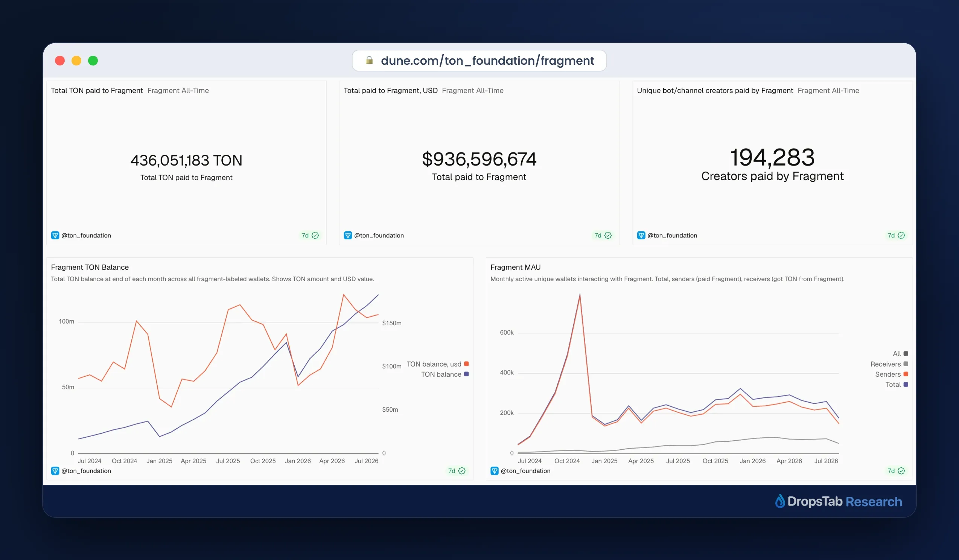
Task: Click the 600k axis label in MAU chart
Action: [507, 333]
